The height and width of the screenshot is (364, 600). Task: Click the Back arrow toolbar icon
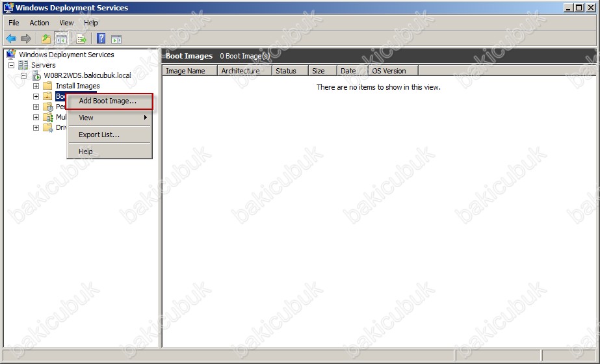pyautogui.click(x=11, y=38)
